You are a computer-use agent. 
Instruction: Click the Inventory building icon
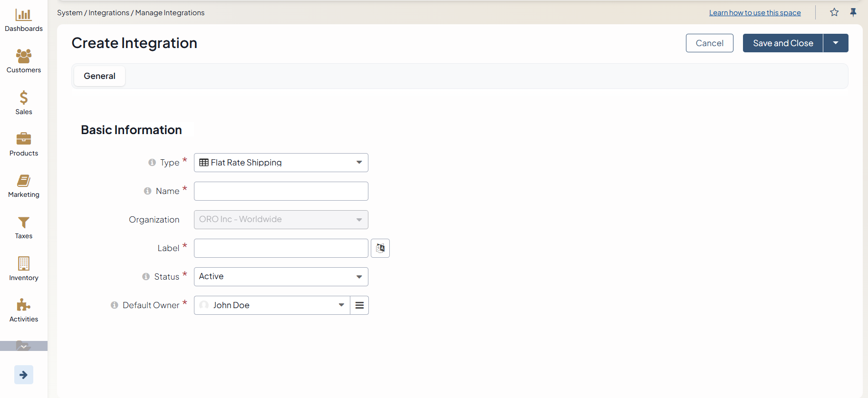[23, 263]
